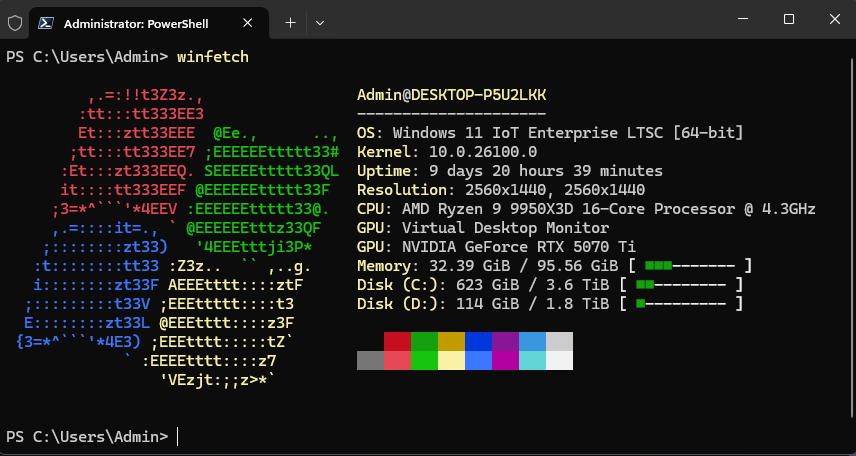Minimize the terminal window
The width and height of the screenshot is (856, 456).
(x=742, y=19)
